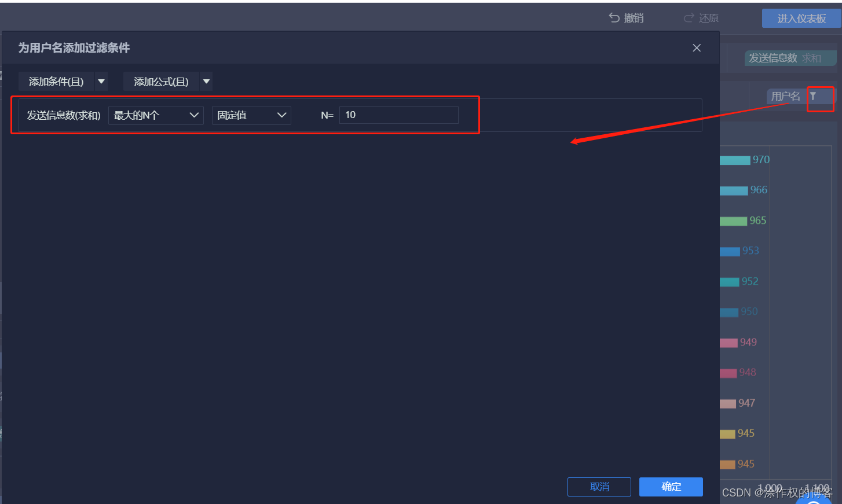This screenshot has width=842, height=504.
Task: Focus the N= input field
Action: [x=399, y=115]
